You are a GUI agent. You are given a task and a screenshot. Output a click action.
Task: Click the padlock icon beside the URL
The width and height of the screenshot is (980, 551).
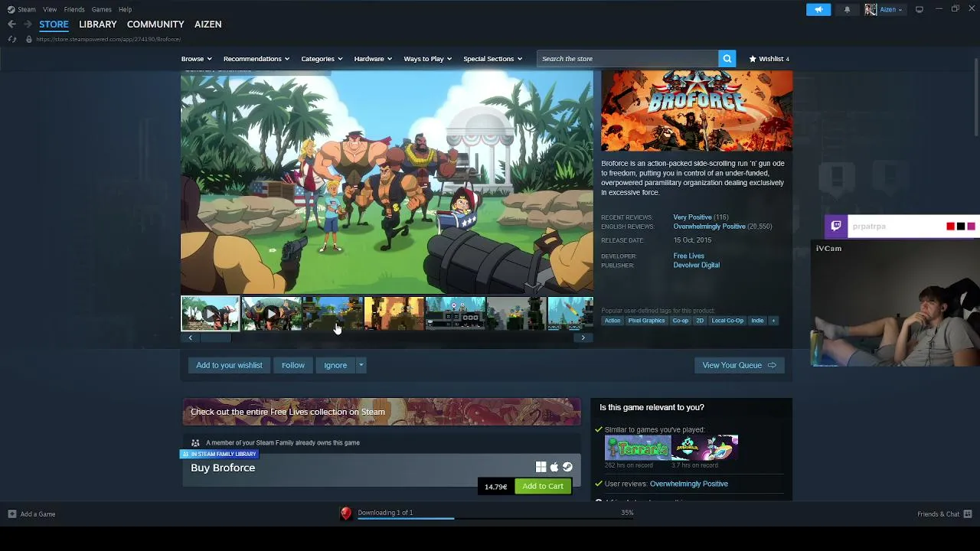(x=29, y=39)
